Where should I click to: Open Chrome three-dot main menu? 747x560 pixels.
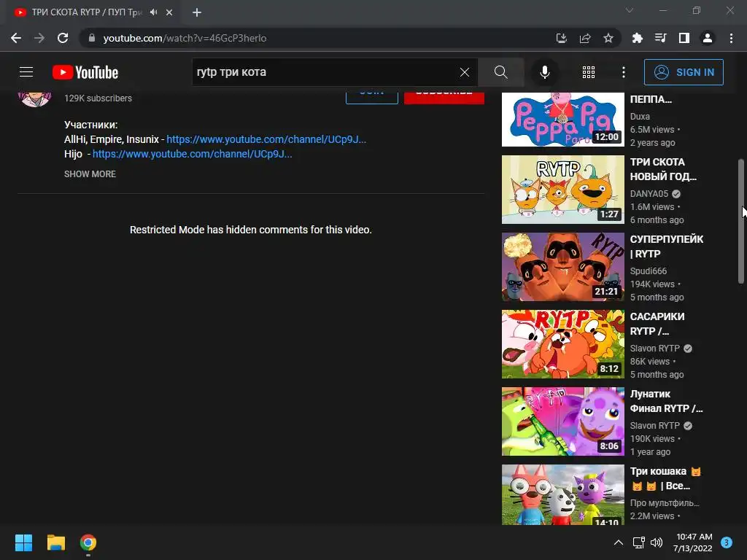pos(731,38)
